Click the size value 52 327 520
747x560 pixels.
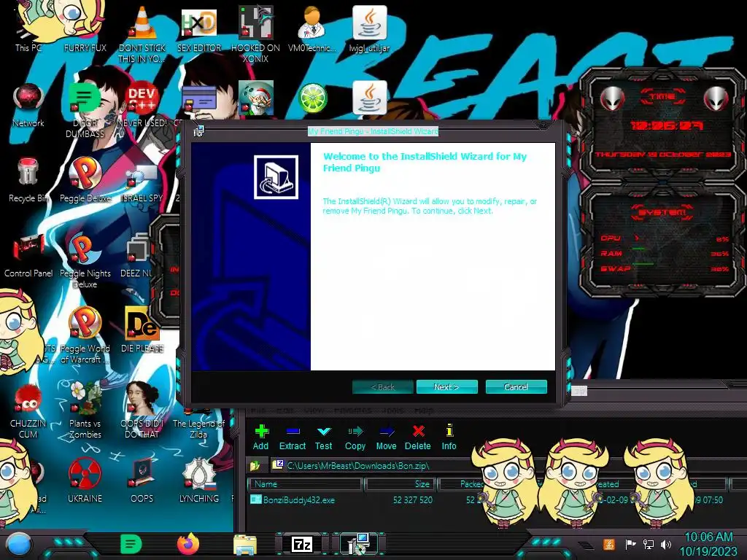click(x=413, y=500)
